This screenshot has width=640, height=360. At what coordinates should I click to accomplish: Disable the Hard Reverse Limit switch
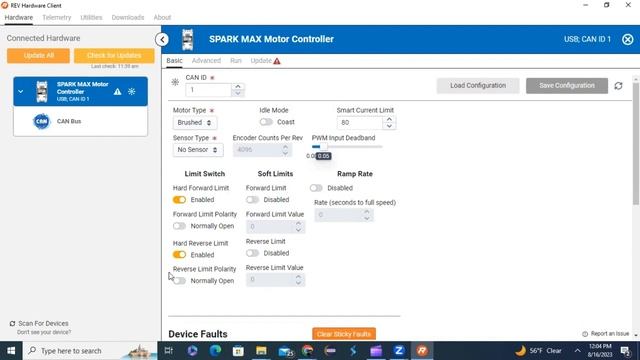point(179,255)
